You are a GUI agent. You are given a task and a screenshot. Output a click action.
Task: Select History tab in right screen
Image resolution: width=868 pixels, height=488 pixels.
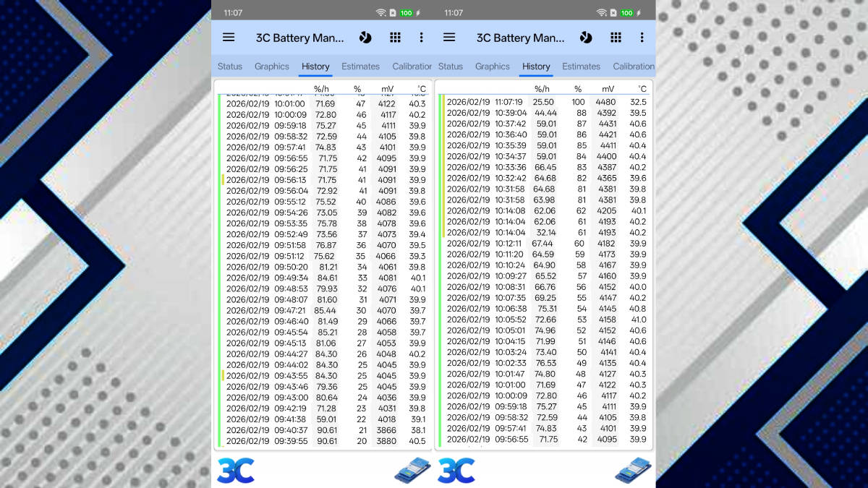click(536, 66)
